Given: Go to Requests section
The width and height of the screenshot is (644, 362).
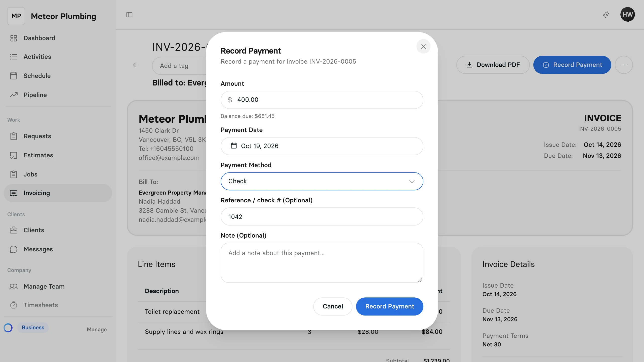Looking at the screenshot, I should [x=58, y=136].
